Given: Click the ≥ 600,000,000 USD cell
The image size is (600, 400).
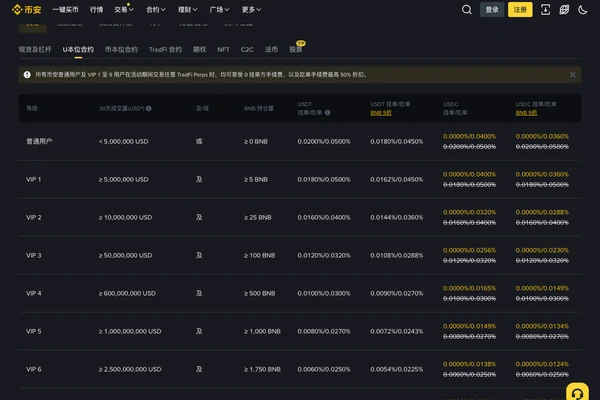Looking at the screenshot, I should tap(127, 293).
